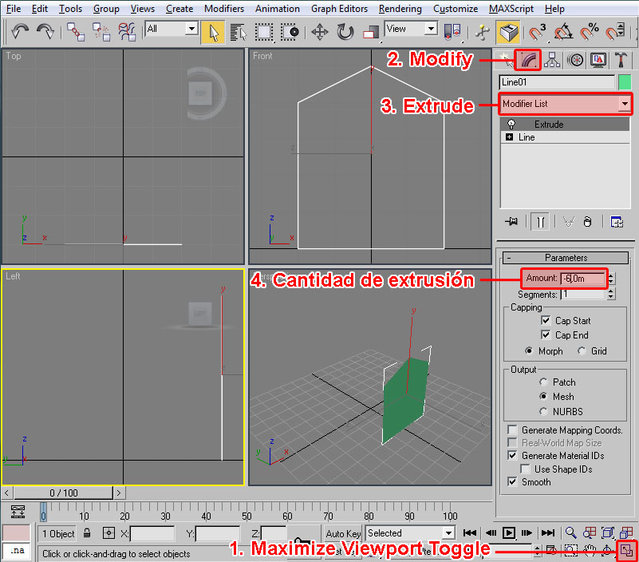The width and height of the screenshot is (639, 562).
Task: Activate the Select and Move tool
Action: coord(320,31)
